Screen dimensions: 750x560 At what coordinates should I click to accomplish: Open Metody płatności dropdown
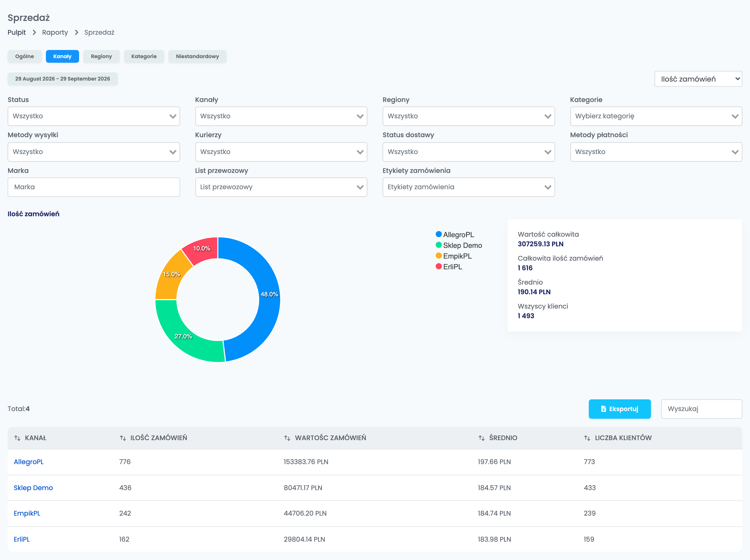tap(656, 152)
